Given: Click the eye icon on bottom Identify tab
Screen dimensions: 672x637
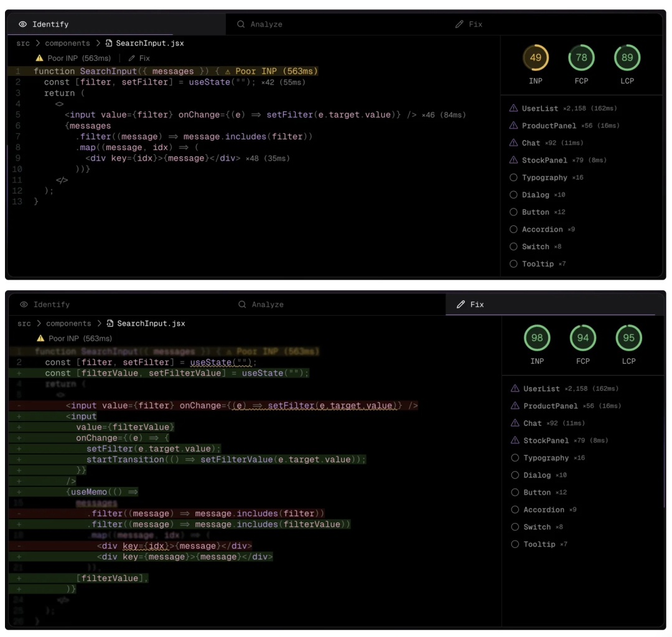Looking at the screenshot, I should pos(24,304).
